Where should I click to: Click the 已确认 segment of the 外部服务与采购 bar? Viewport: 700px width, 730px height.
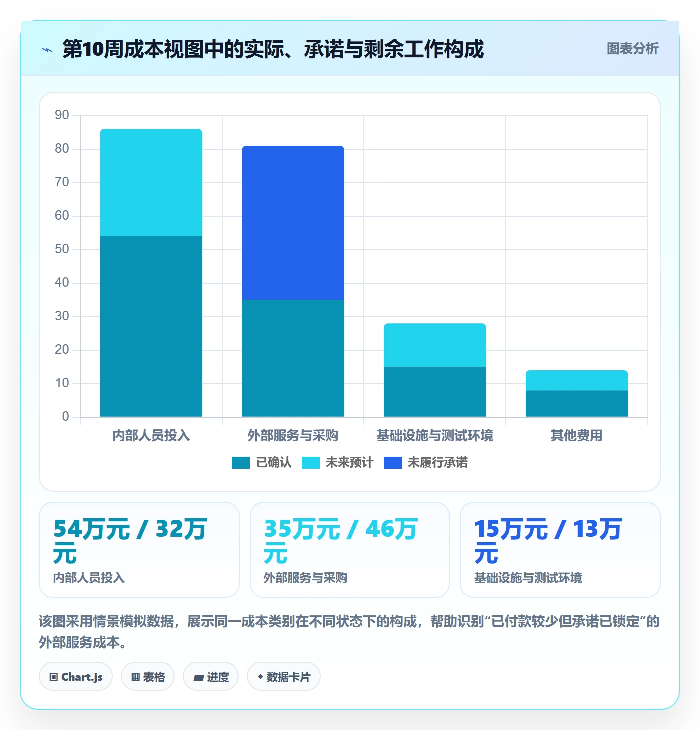click(293, 358)
